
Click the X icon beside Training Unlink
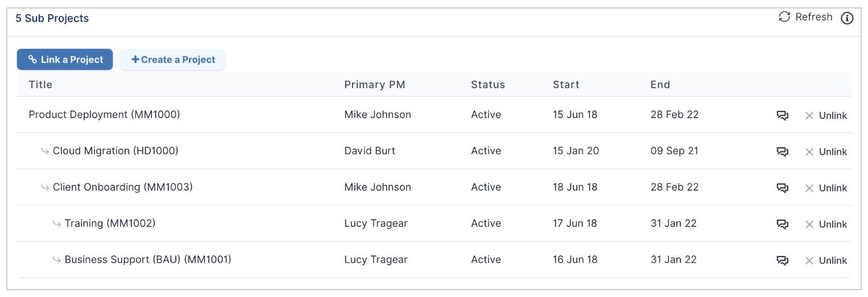tap(809, 225)
